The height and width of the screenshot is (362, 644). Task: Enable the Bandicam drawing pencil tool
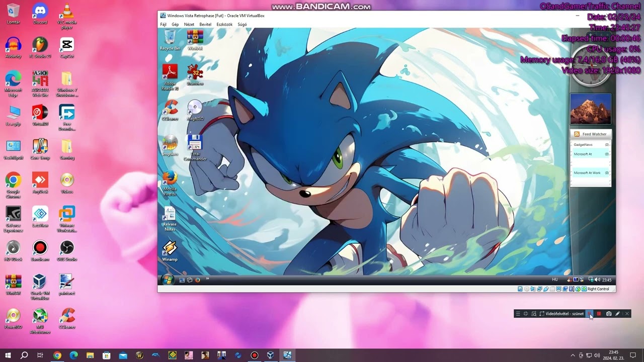coord(617,314)
